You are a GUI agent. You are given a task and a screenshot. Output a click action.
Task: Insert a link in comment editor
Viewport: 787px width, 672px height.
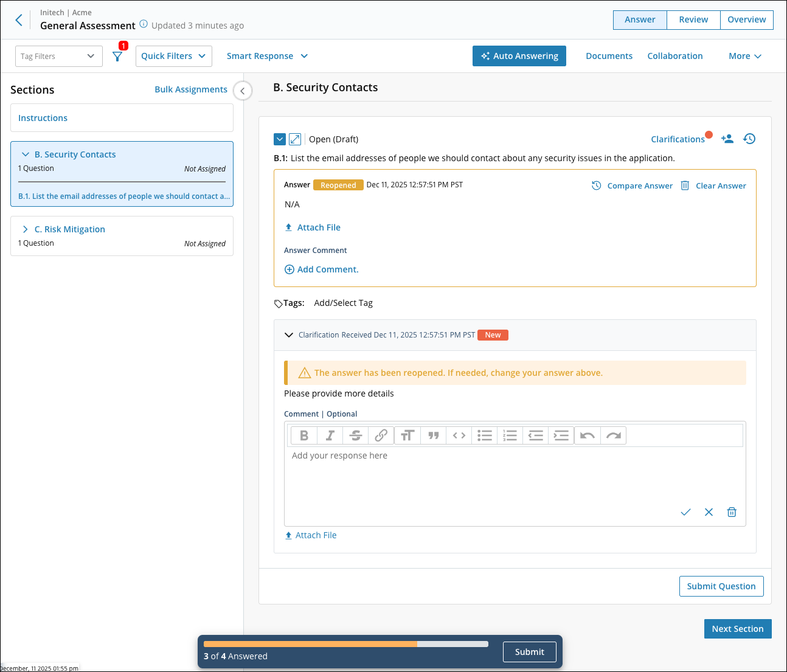[x=381, y=435]
